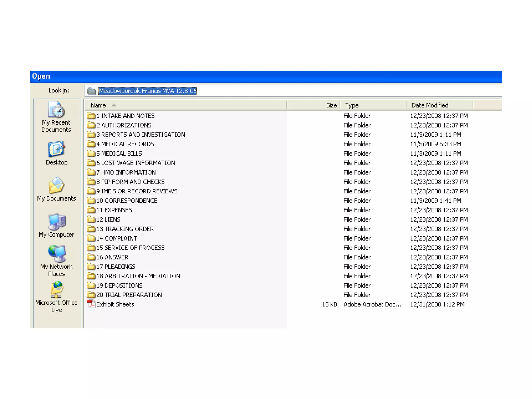Click the Exhibit Sheets PDF icon
The width and height of the screenshot is (532, 399).
91,304
